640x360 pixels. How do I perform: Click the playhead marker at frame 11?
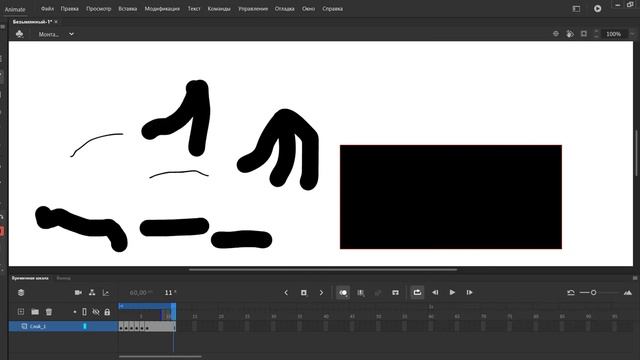173,311
